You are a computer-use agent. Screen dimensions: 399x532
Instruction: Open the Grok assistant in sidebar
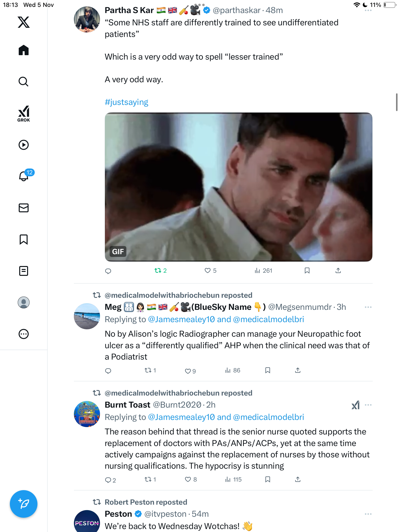click(24, 114)
